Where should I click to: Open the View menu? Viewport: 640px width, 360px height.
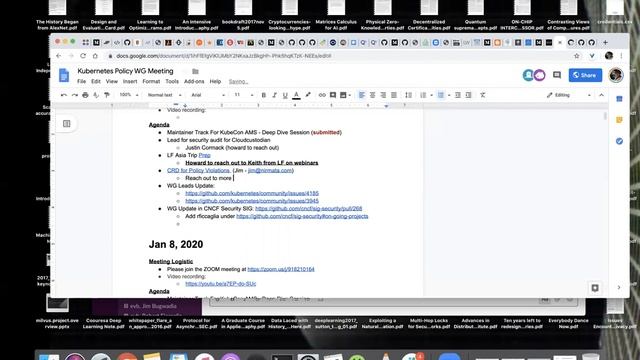click(x=112, y=81)
